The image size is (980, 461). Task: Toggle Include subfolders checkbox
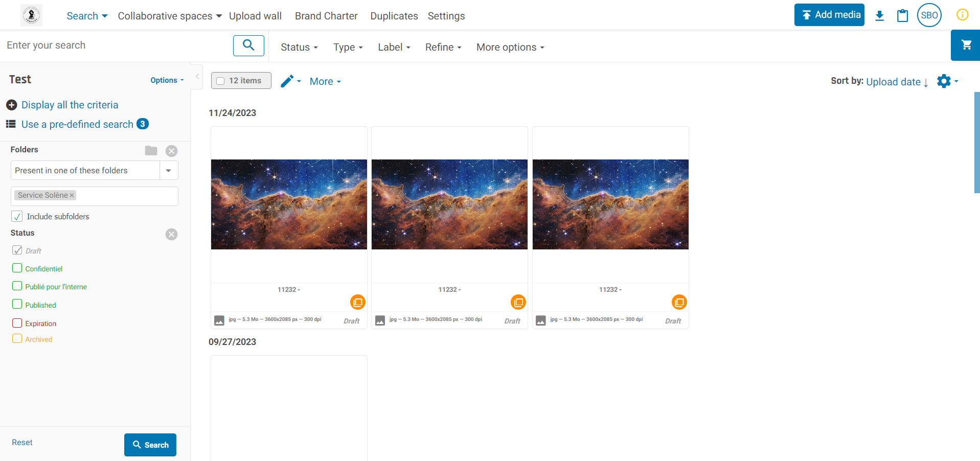click(17, 216)
